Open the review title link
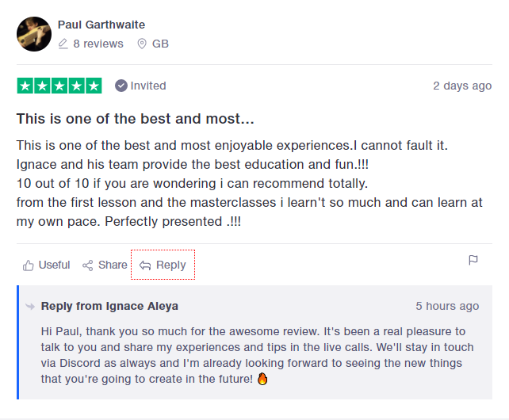 pos(136,120)
